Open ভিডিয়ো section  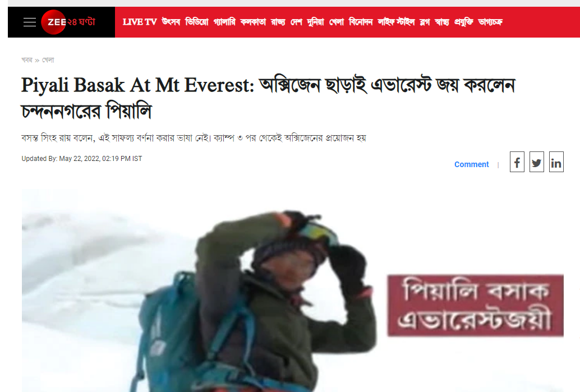pyautogui.click(x=197, y=22)
